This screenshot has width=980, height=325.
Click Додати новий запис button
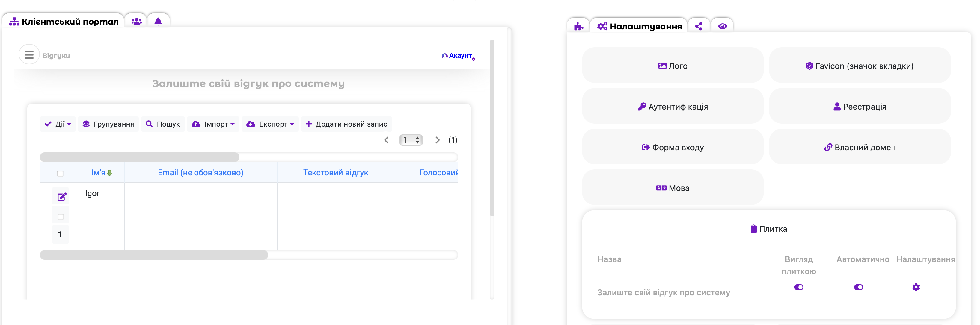[346, 124]
